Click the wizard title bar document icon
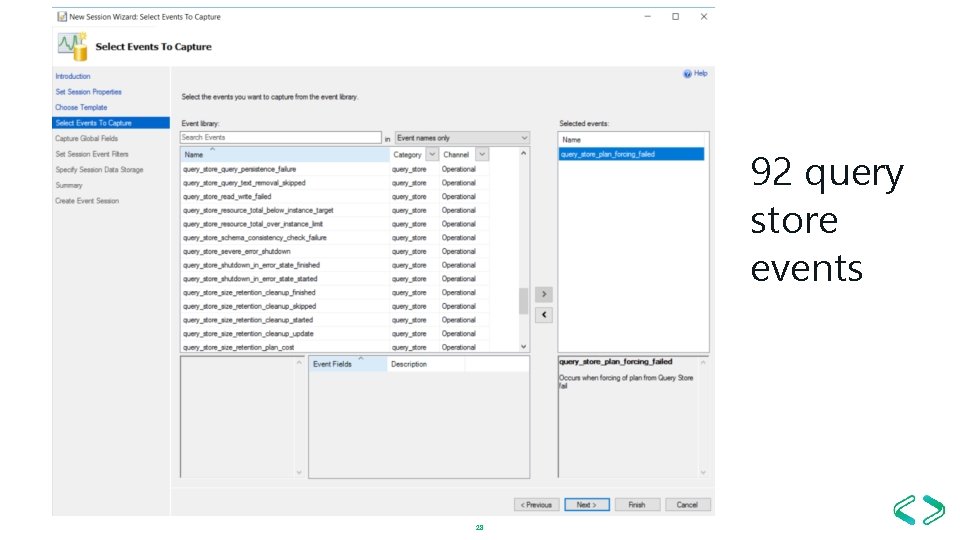The width and height of the screenshot is (960, 540). tap(62, 17)
